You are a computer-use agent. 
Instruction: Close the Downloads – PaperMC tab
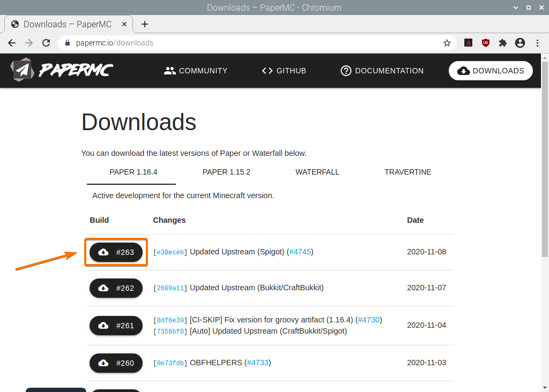[124, 24]
